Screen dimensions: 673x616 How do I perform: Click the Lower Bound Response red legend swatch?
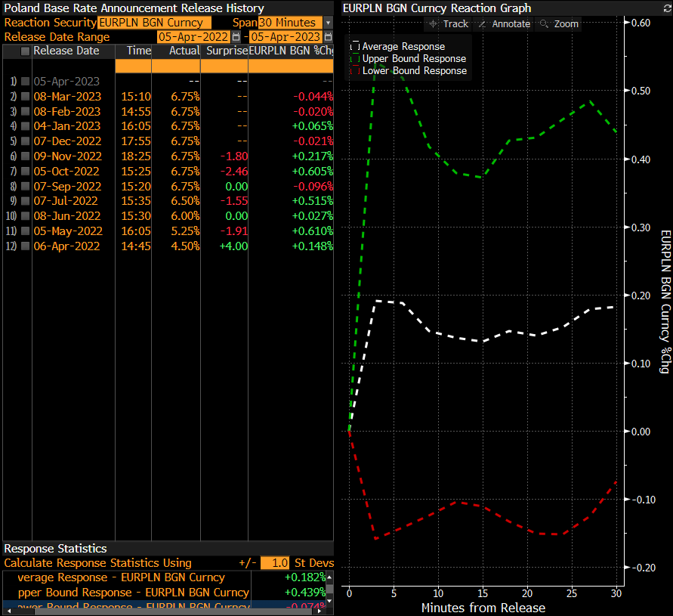[356, 70]
